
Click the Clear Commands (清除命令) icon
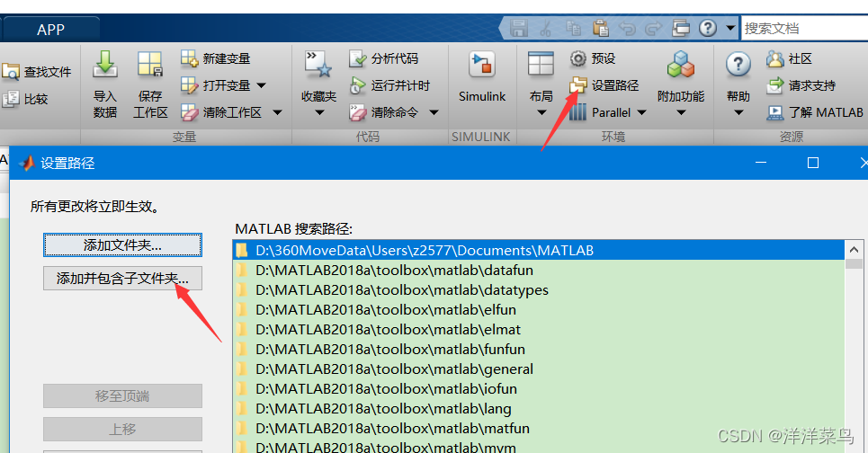[358, 112]
